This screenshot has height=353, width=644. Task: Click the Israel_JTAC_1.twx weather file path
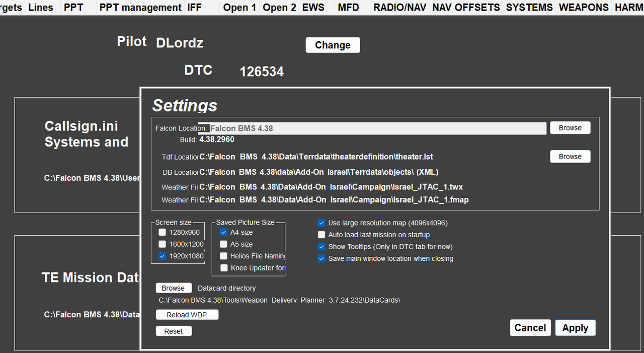click(x=331, y=187)
